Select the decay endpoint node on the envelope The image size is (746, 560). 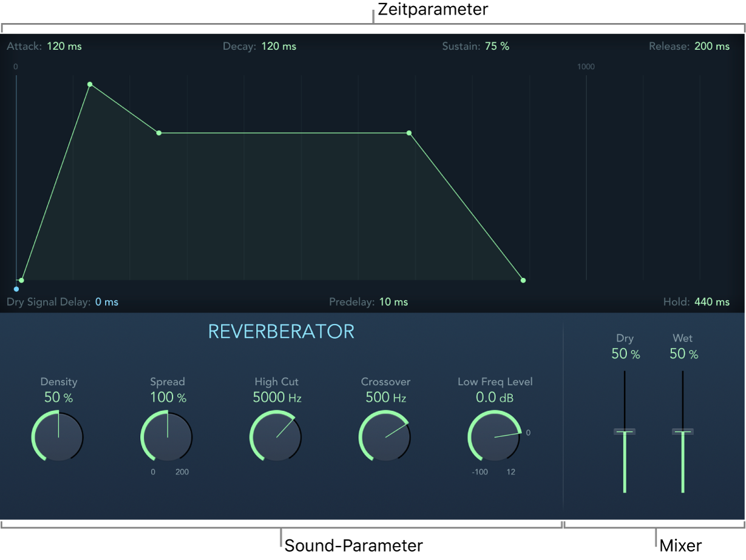pos(159,132)
